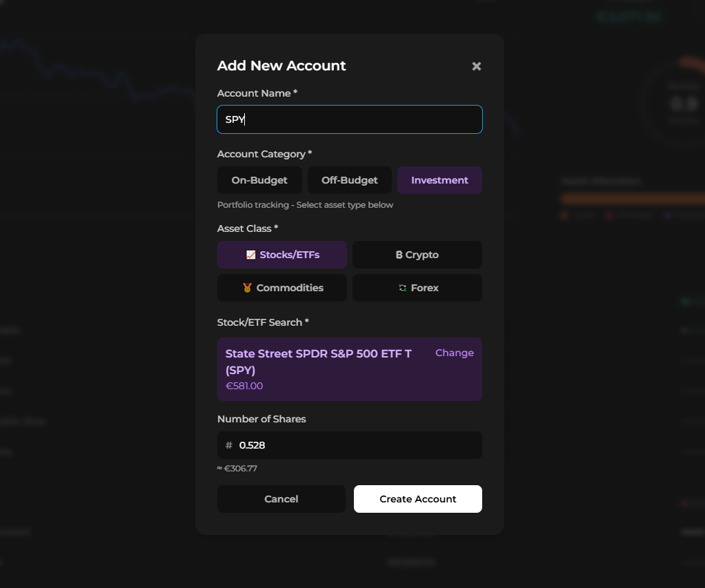Re-select the Investment category button
705x588 pixels.
click(x=439, y=180)
